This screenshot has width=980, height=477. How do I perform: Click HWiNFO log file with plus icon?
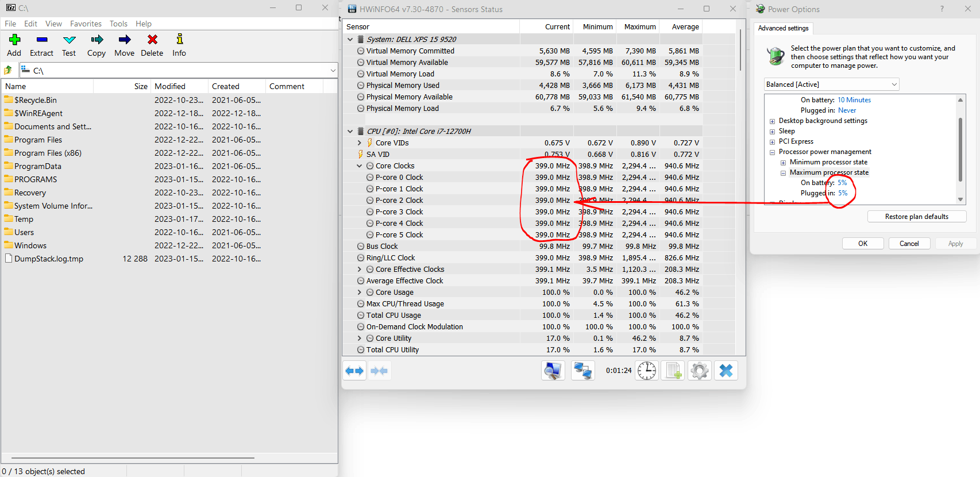673,371
